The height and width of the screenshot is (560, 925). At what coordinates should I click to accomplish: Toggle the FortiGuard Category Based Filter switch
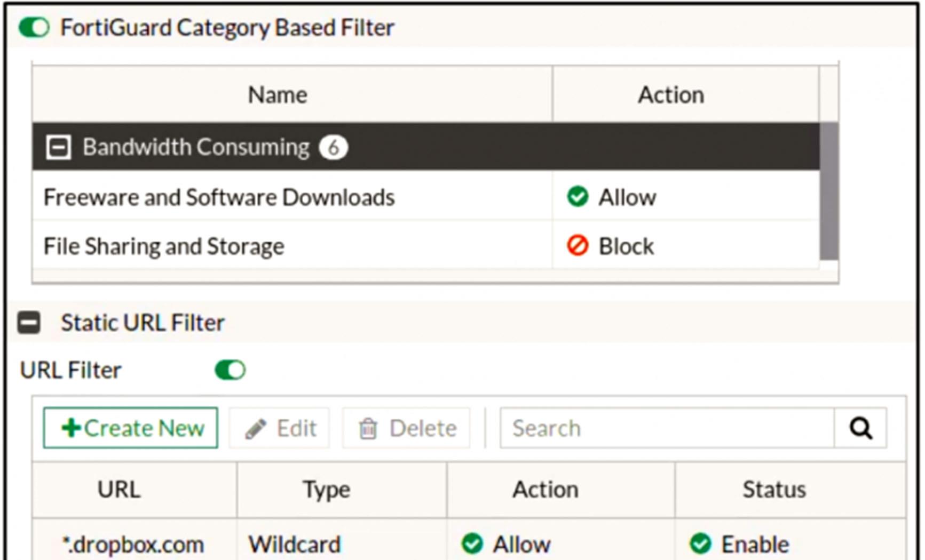tap(34, 28)
